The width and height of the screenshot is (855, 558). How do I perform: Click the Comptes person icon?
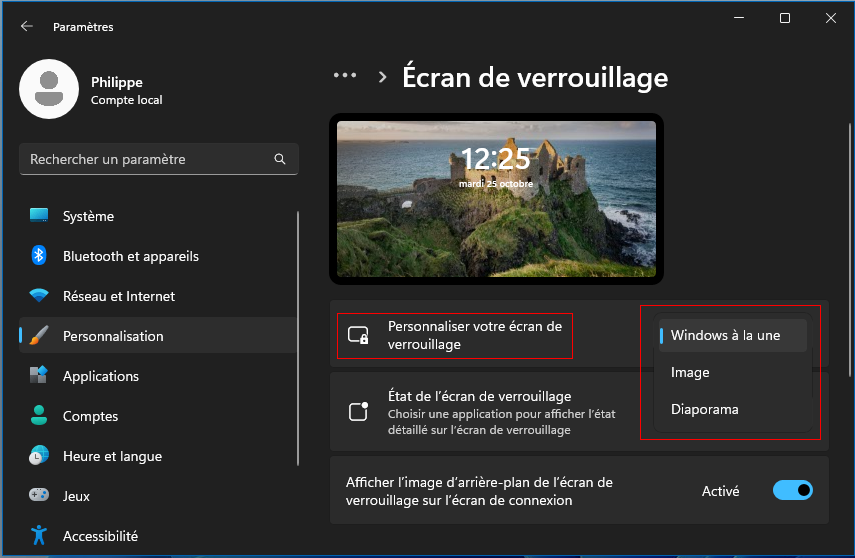tap(39, 416)
